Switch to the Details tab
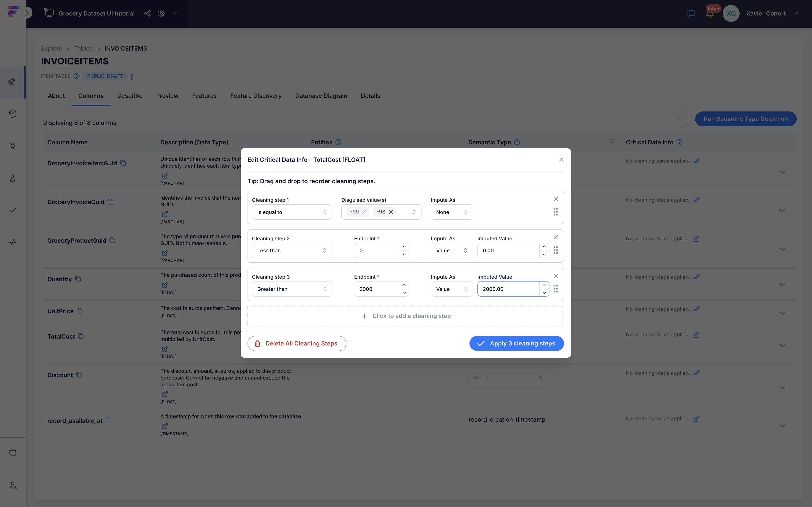The height and width of the screenshot is (507, 812). [x=370, y=96]
